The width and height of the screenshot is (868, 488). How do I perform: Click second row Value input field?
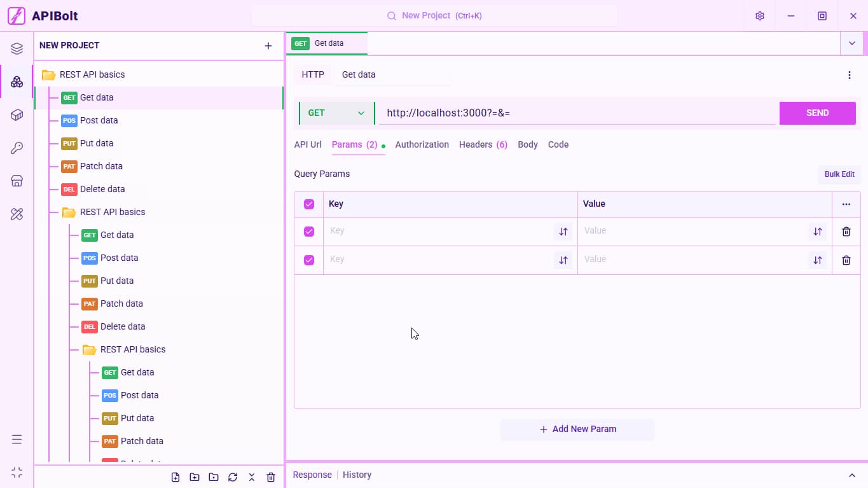[x=693, y=260]
